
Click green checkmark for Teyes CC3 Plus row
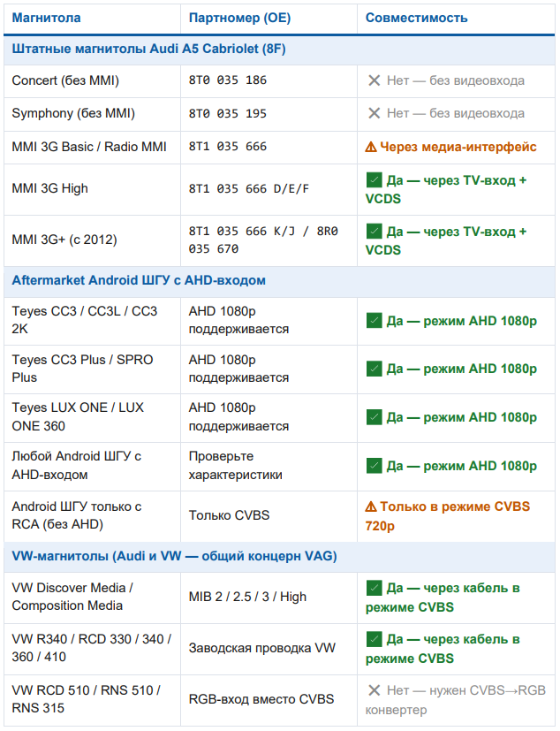pos(375,369)
